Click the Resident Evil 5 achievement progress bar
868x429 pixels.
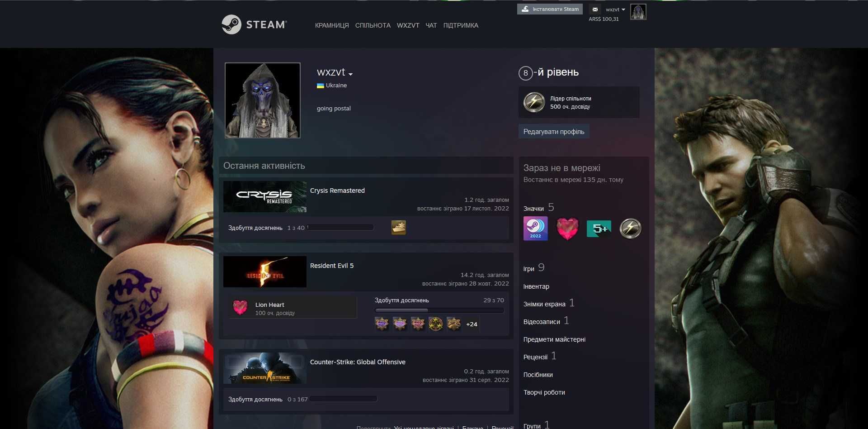pyautogui.click(x=439, y=310)
